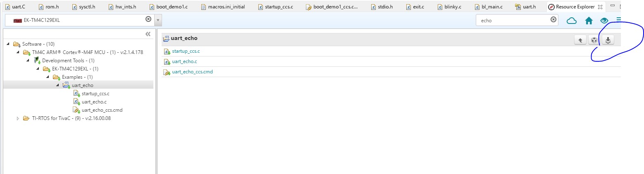Switch to the macros.ini_initial tab

[224, 7]
